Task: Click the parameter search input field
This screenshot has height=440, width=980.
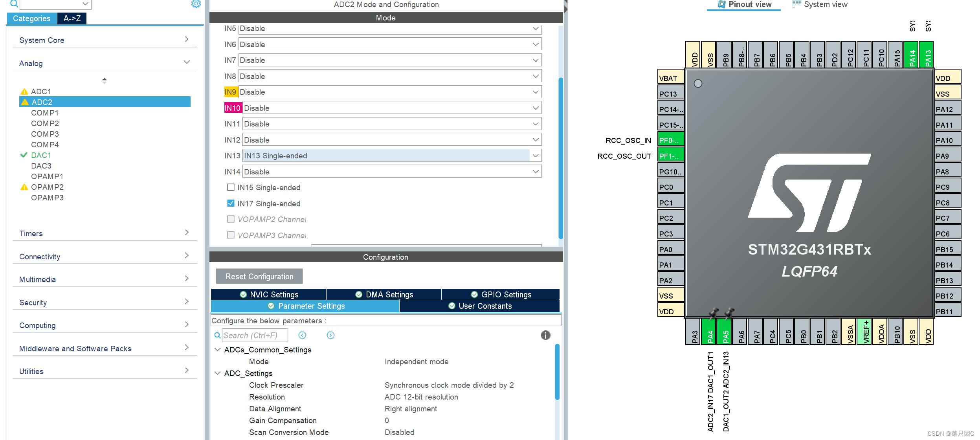Action: tap(255, 335)
